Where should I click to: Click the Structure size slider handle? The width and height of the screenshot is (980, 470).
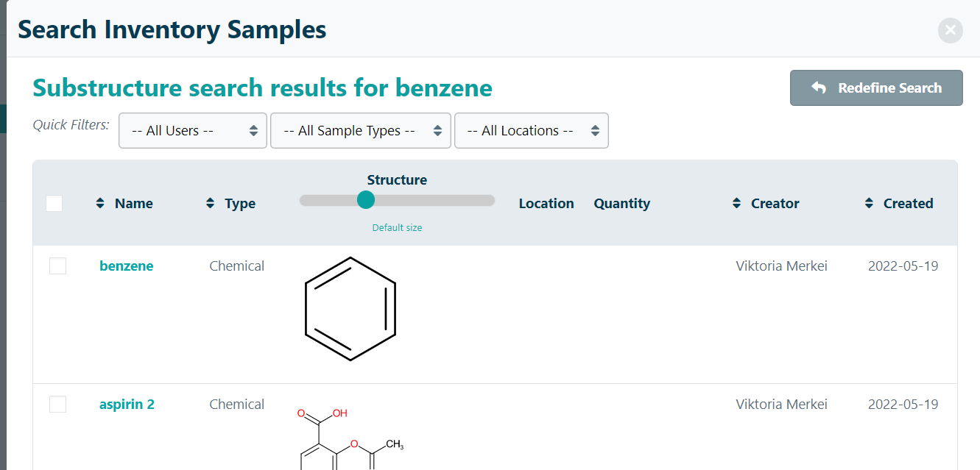click(x=365, y=200)
